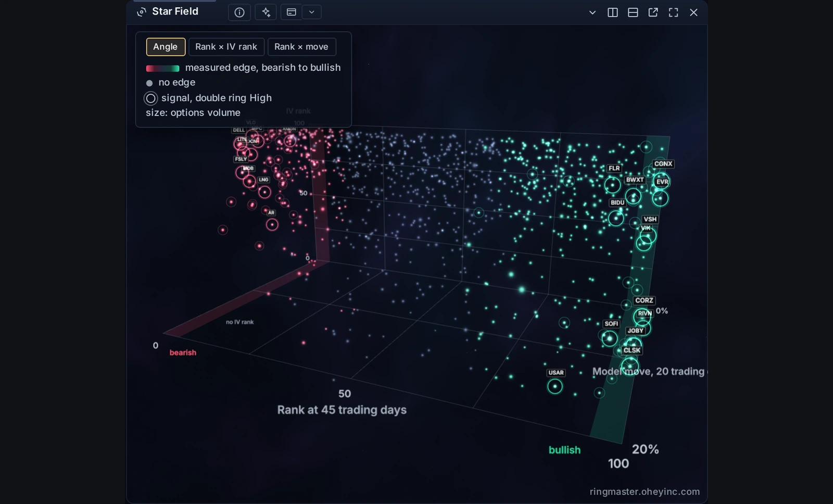Switch to Rank × IV rank view
This screenshot has height=504, width=833.
(x=226, y=47)
